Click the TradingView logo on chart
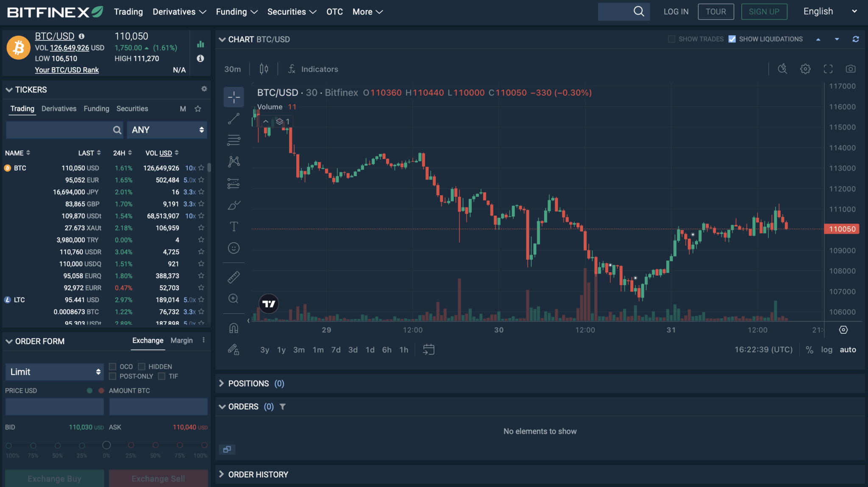Viewport: 868px width, 487px height. point(269,304)
